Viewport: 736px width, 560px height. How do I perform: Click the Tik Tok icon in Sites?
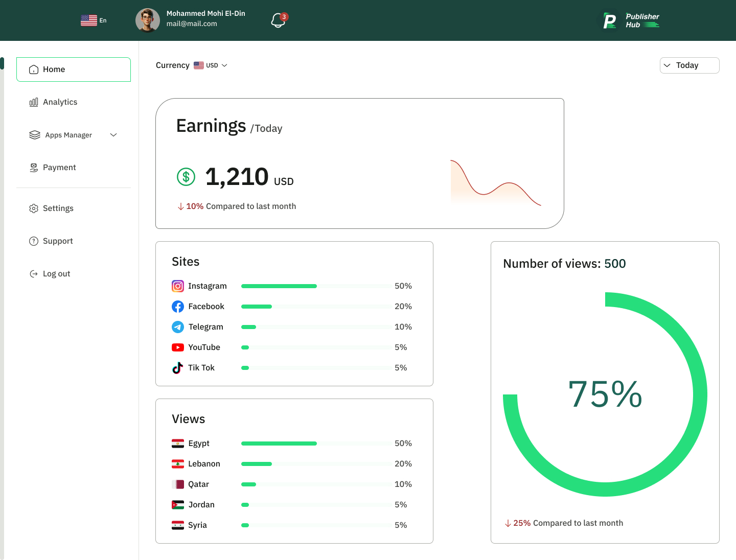coord(178,368)
